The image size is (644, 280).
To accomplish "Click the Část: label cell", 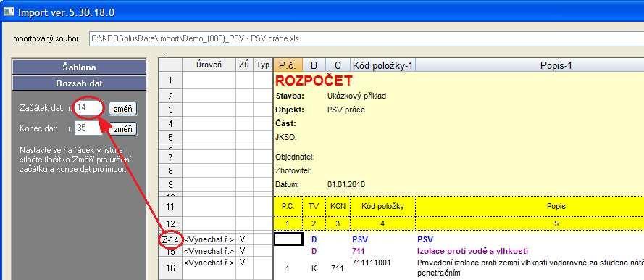I will click(x=286, y=124).
